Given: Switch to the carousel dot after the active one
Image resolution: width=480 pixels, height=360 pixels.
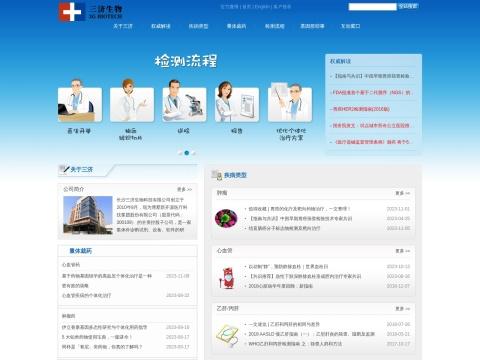Looking at the screenshot, I should 193,153.
